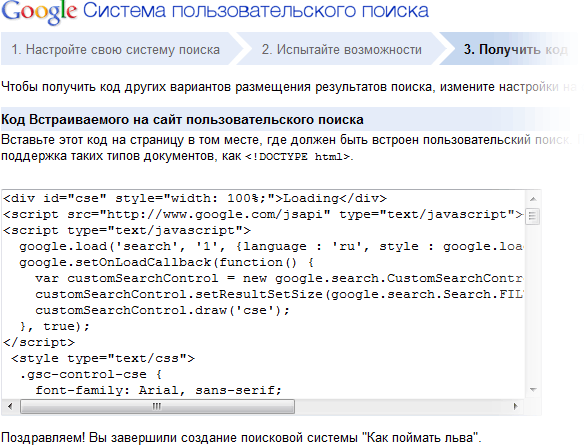Click the Система пользовательского поиска title

point(256,11)
